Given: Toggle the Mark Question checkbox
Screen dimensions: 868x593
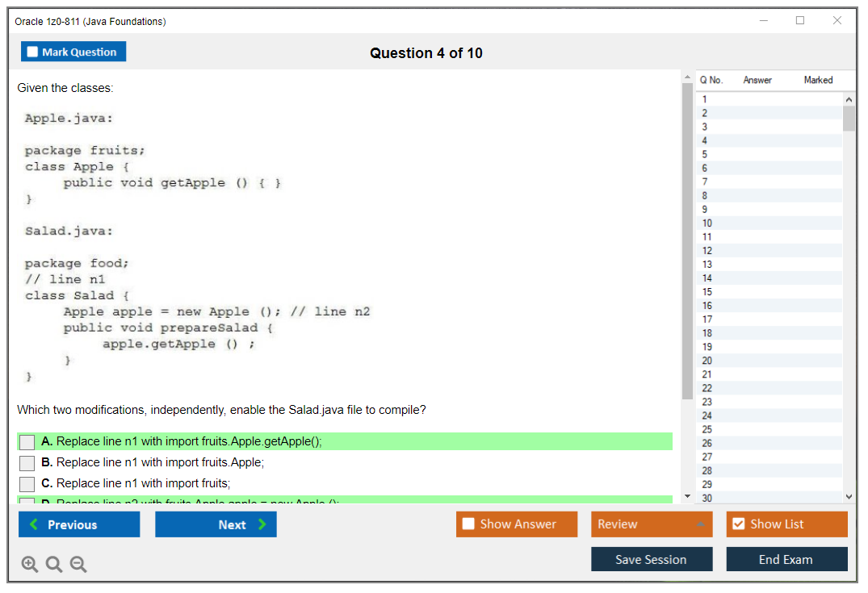Looking at the screenshot, I should 32,51.
